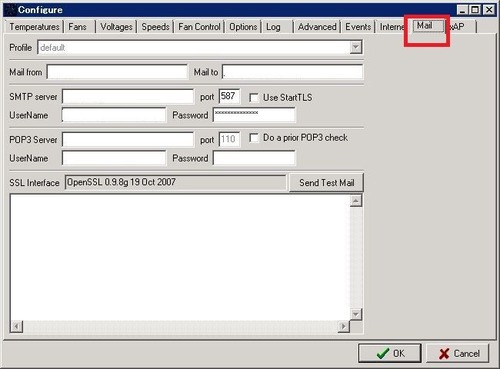Click the log area scroll right arrow
The image size is (500, 369).
click(343, 326)
